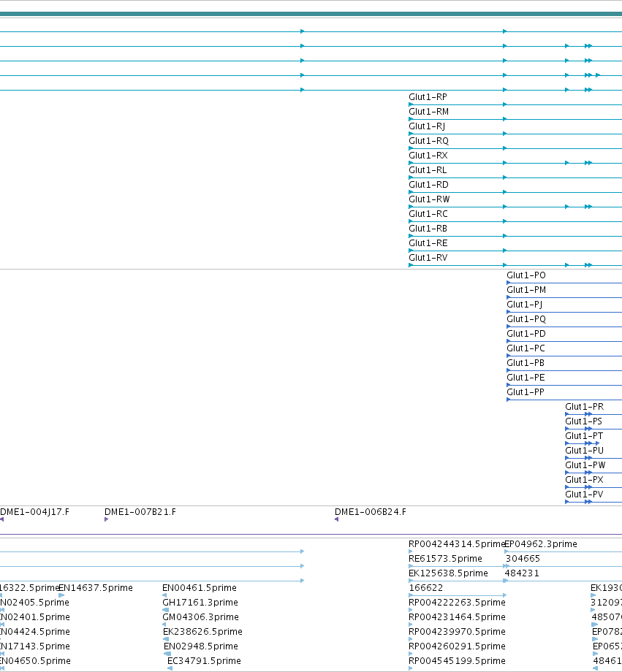Viewport: 622px width, 672px height.
Task: Select the Glut1-RB transcript label
Action: [x=428, y=229]
